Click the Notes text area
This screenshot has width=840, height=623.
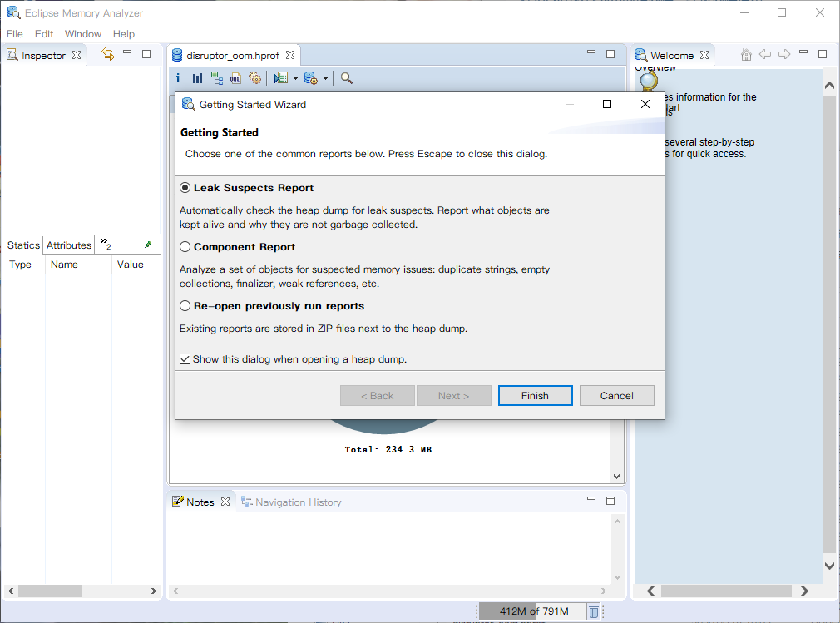click(390, 548)
